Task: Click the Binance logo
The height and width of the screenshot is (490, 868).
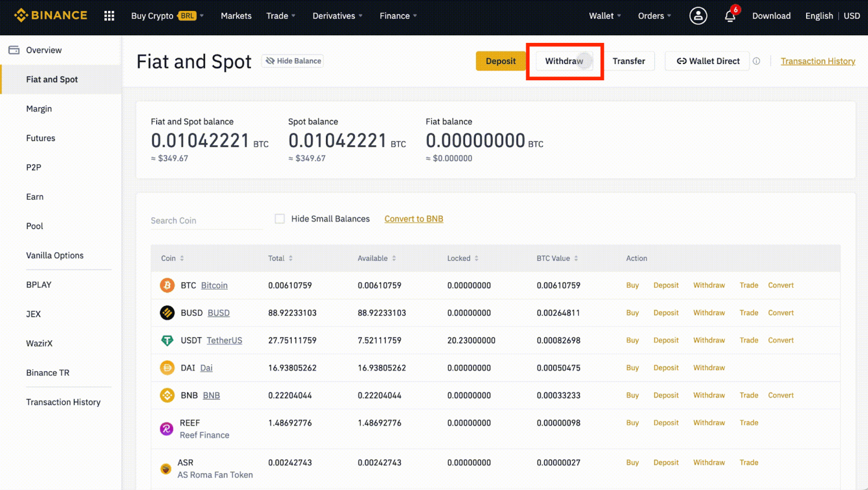Action: [x=50, y=15]
